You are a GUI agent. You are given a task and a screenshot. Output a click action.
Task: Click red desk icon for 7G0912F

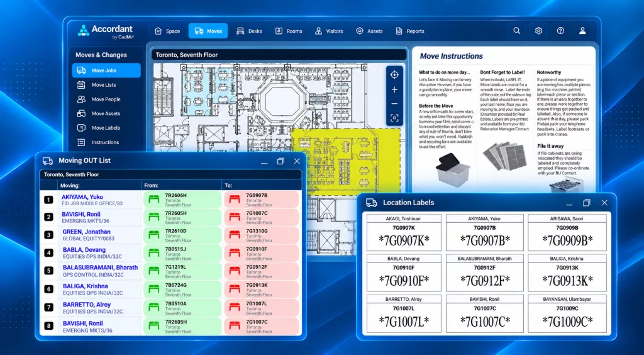click(235, 271)
